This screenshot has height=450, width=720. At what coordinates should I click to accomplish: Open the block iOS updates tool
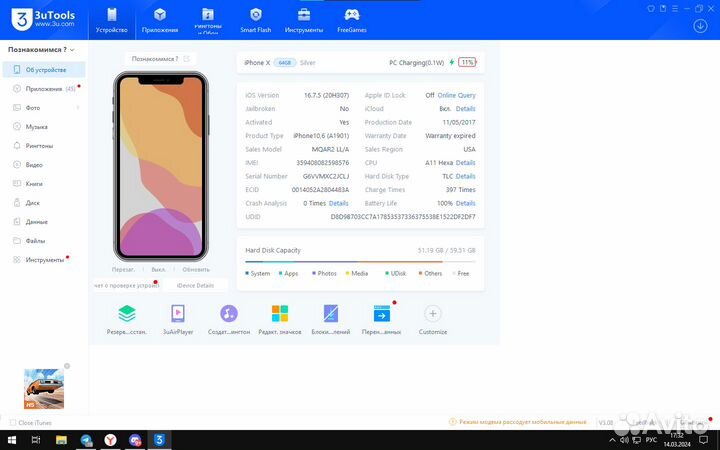tap(331, 314)
